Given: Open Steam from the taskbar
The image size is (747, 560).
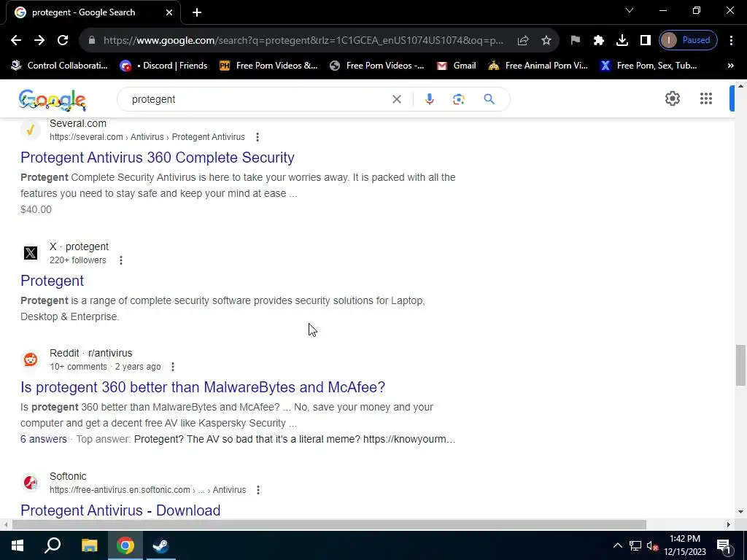Looking at the screenshot, I should point(160,545).
